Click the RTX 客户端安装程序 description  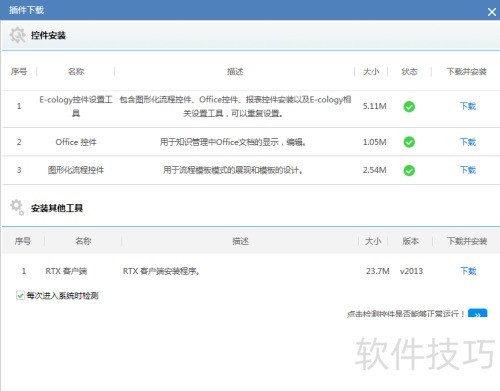click(x=161, y=271)
